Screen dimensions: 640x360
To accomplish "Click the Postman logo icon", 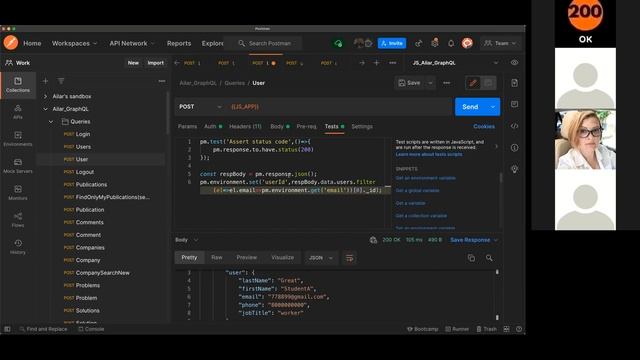I will point(11,43).
